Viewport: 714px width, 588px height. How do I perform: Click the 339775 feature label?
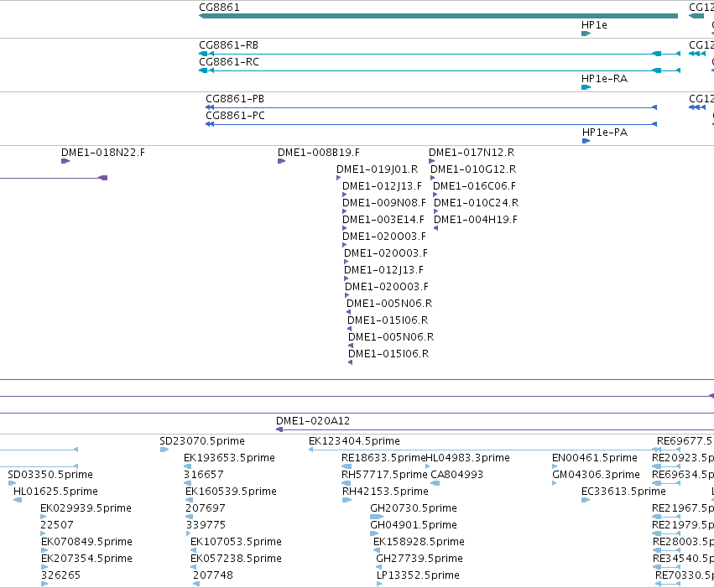pyautogui.click(x=206, y=525)
